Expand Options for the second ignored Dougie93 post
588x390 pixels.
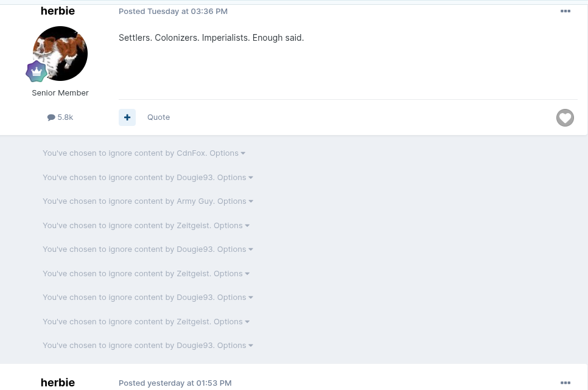click(x=235, y=249)
